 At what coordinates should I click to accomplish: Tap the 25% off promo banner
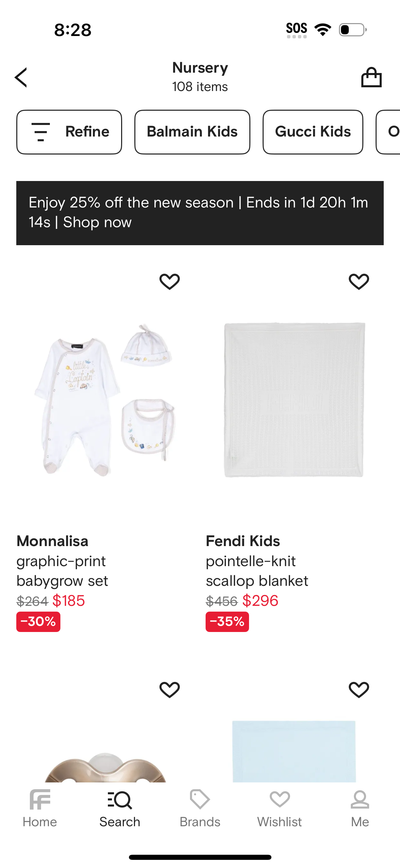[200, 213]
